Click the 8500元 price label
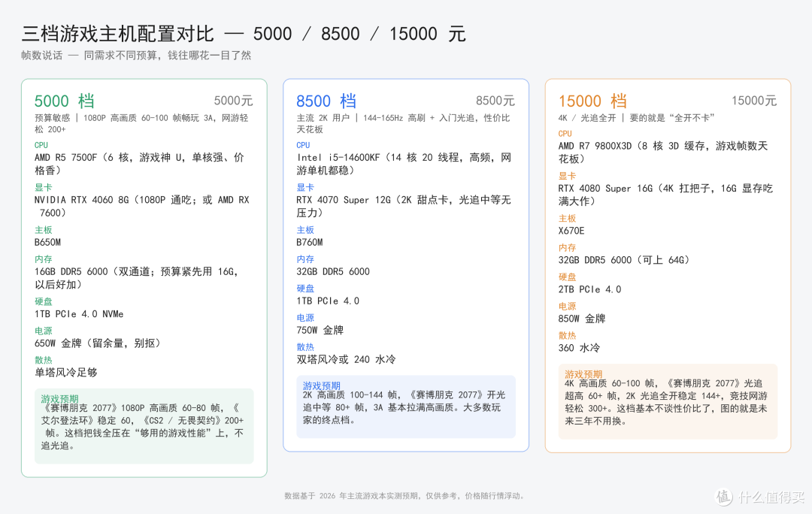This screenshot has height=514, width=812. (495, 101)
